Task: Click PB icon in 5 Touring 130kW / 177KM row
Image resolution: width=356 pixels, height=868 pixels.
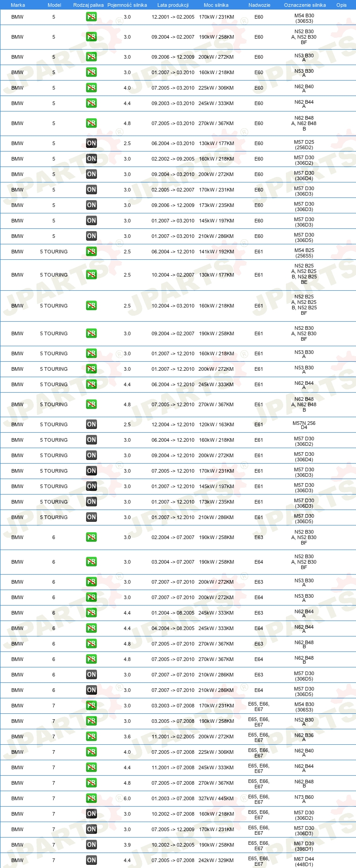Action: [x=91, y=275]
